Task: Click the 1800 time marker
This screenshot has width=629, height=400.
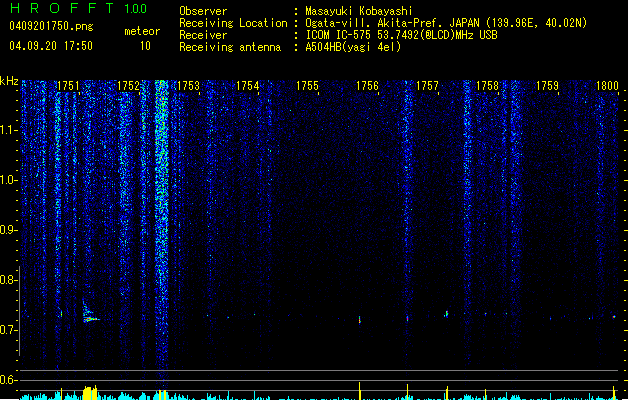Action: click(x=607, y=86)
